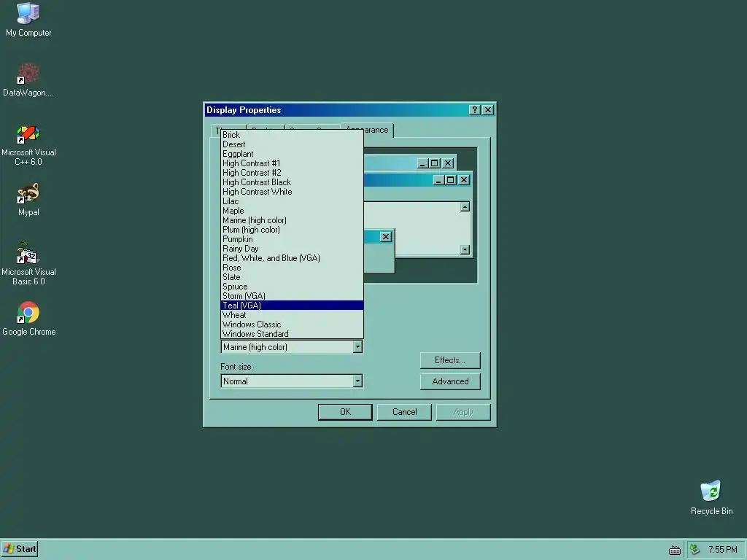Click the network tray icon beside the clock
This screenshot has height=560, width=747.
695,550
